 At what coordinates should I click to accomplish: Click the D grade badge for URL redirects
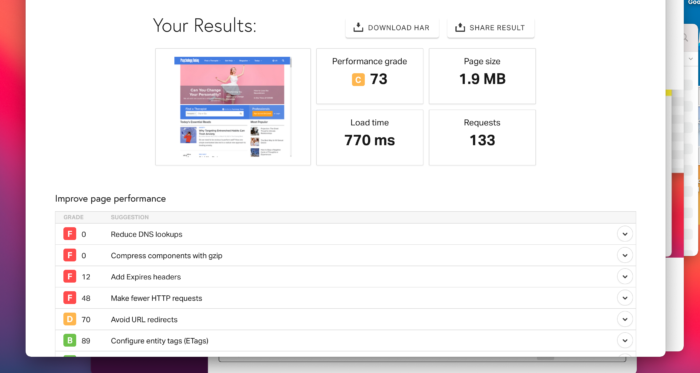tap(70, 319)
